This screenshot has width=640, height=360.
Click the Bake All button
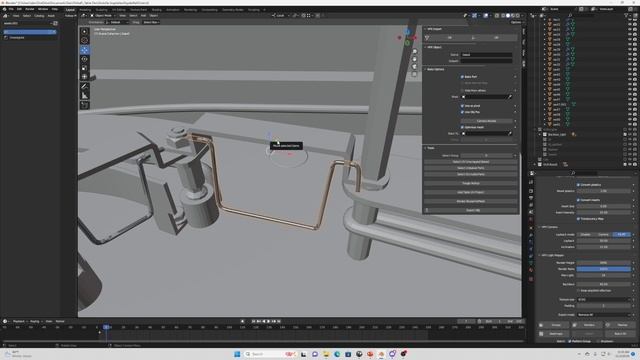[x=620, y=333]
